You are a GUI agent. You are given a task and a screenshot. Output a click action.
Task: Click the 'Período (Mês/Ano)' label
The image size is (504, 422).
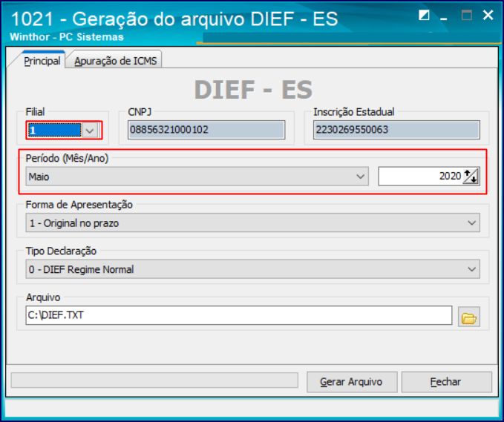point(68,158)
